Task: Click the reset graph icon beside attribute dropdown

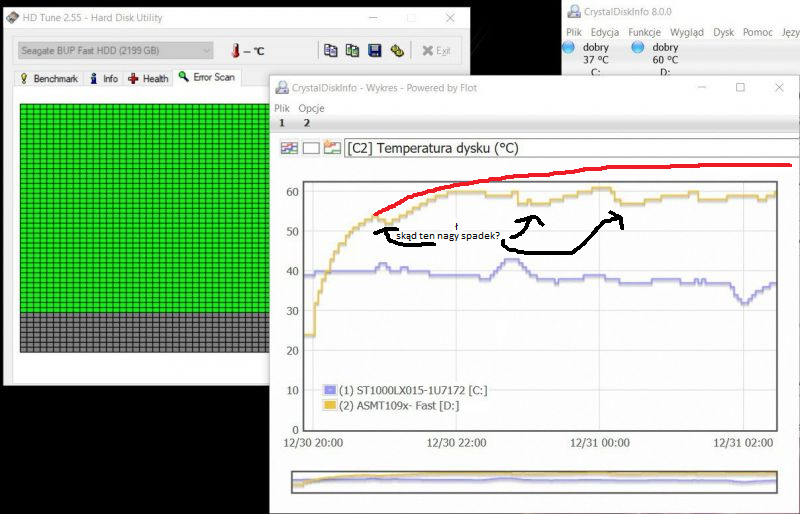Action: pos(332,148)
